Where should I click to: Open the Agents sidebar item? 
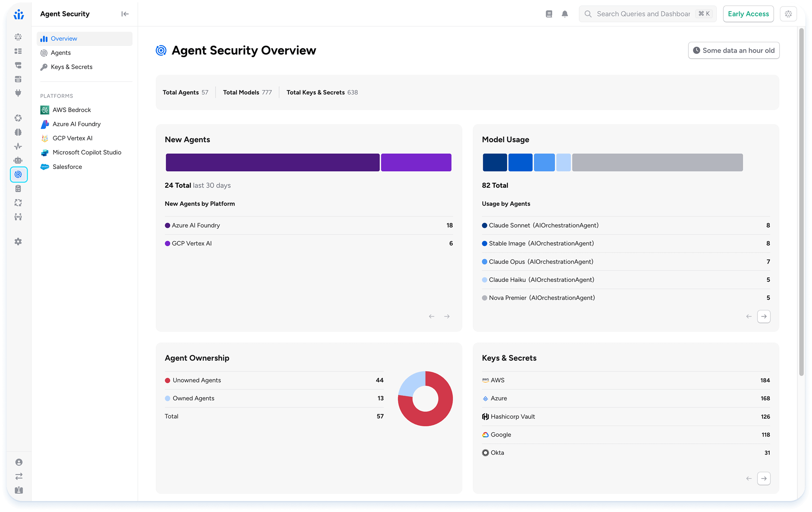(x=60, y=53)
